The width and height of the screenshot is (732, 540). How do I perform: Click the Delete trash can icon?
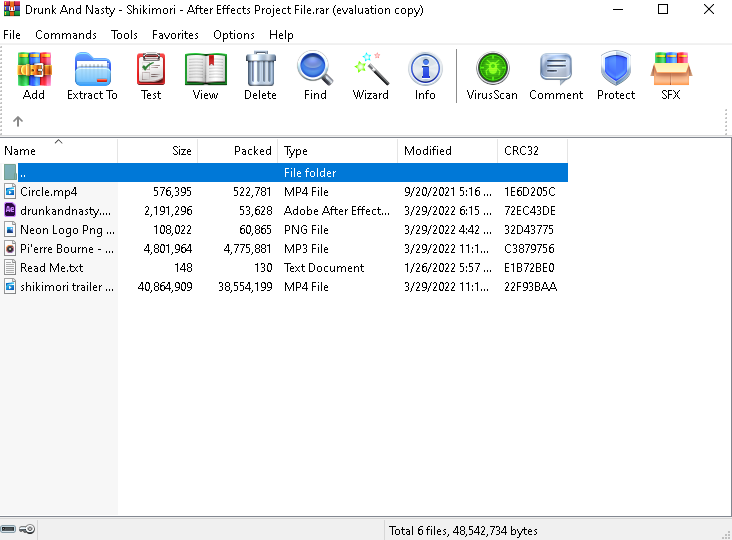(260, 70)
